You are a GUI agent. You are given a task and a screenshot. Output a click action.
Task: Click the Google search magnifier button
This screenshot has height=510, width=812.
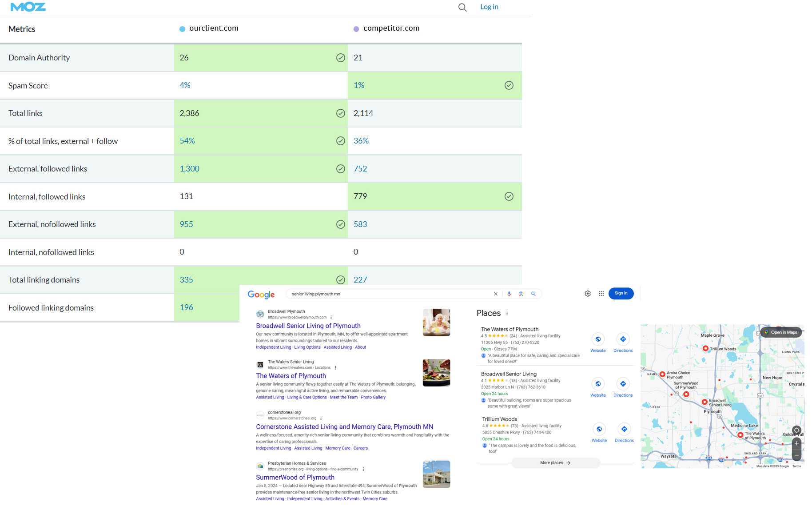tap(533, 294)
